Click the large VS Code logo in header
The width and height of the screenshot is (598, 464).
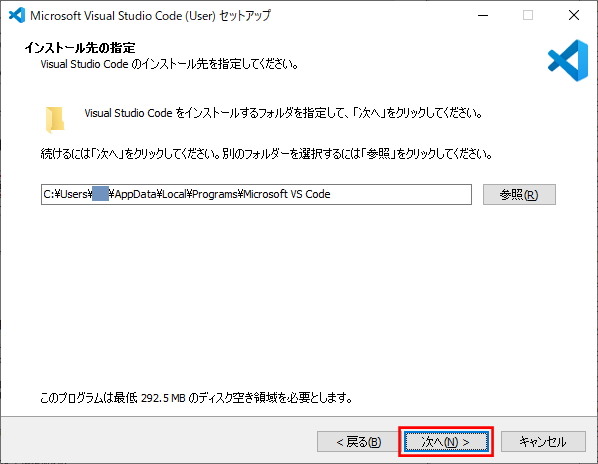(x=568, y=60)
